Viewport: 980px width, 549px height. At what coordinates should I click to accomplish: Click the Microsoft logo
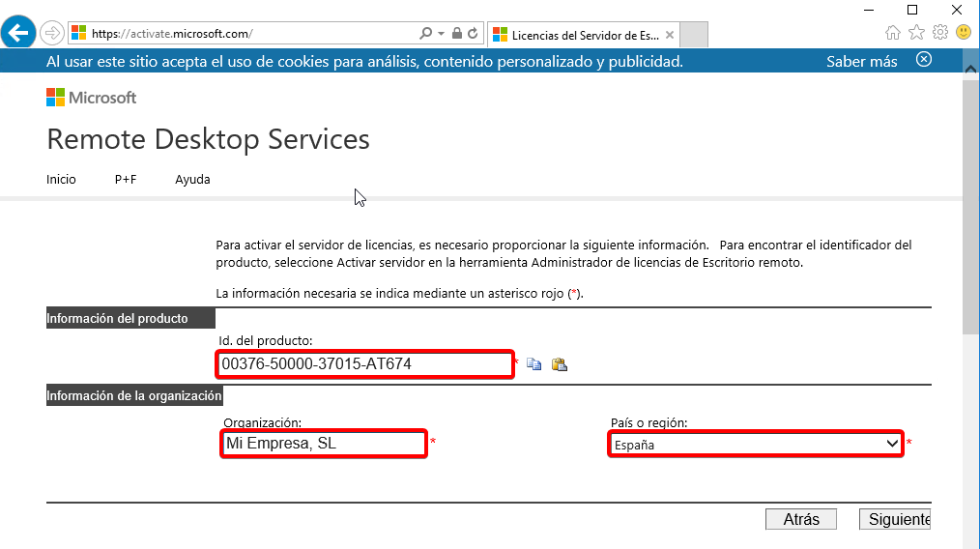(91, 98)
